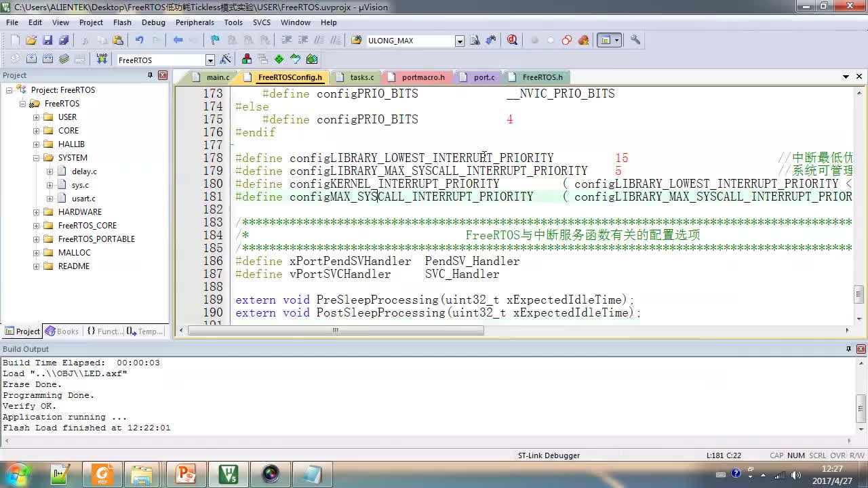868x488 pixels.
Task: Select usart.c in the project tree
Action: pyautogui.click(x=83, y=199)
